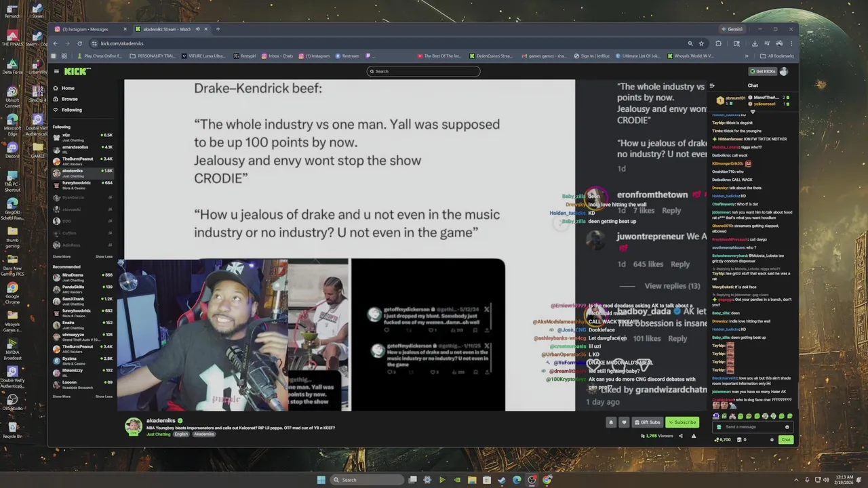Reload the page
Image resolution: width=868 pixels, height=488 pixels.
click(x=79, y=43)
